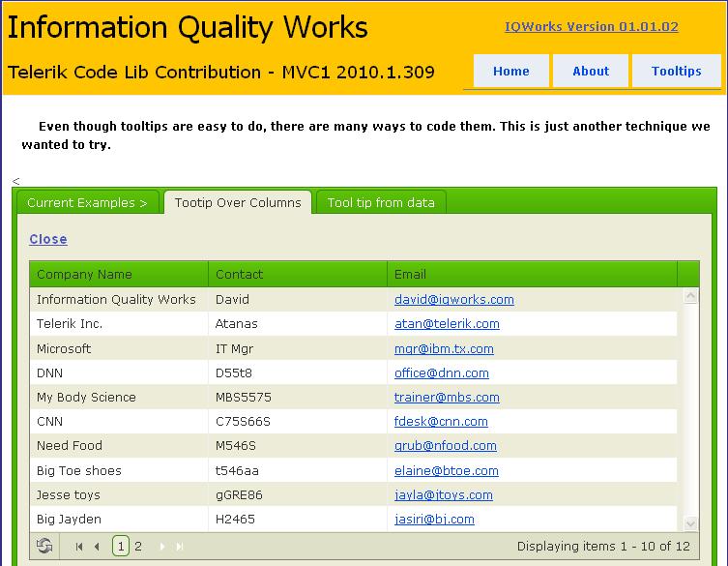Open jasiri@bj.com email link
The width and height of the screenshot is (728, 566).
(x=434, y=519)
